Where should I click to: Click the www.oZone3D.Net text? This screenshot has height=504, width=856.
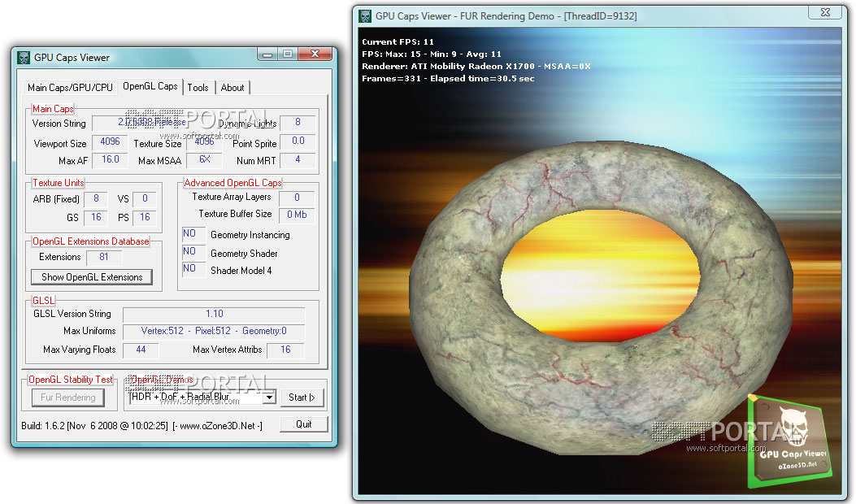(x=217, y=426)
